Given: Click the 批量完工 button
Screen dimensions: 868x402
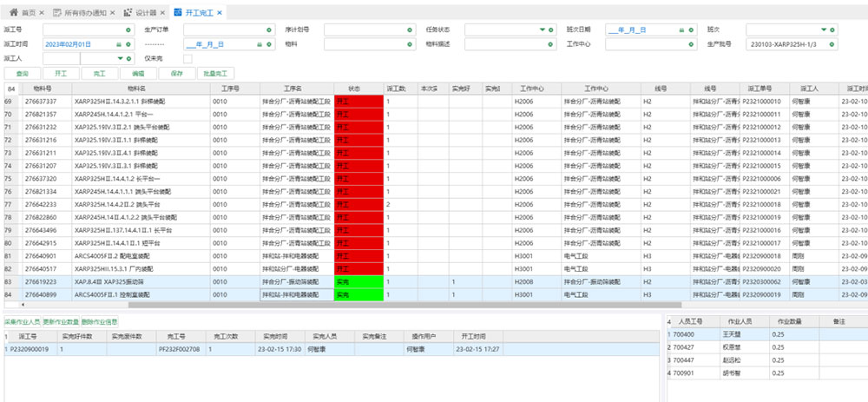Looking at the screenshot, I should coord(215,74).
